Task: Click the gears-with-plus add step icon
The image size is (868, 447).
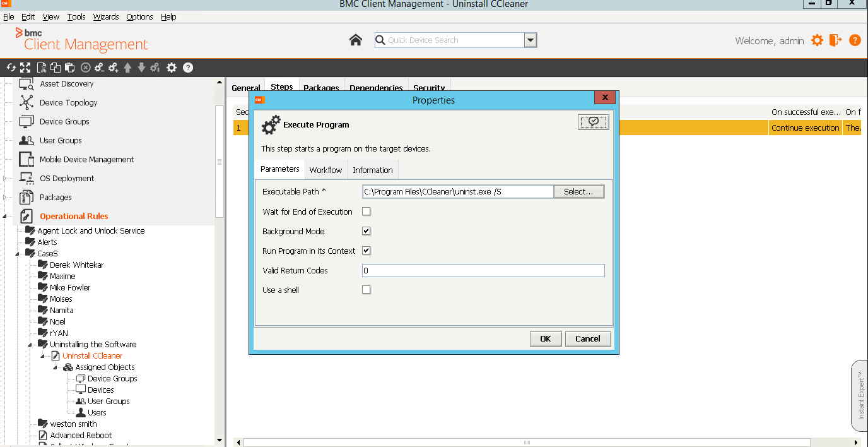Action: point(114,68)
